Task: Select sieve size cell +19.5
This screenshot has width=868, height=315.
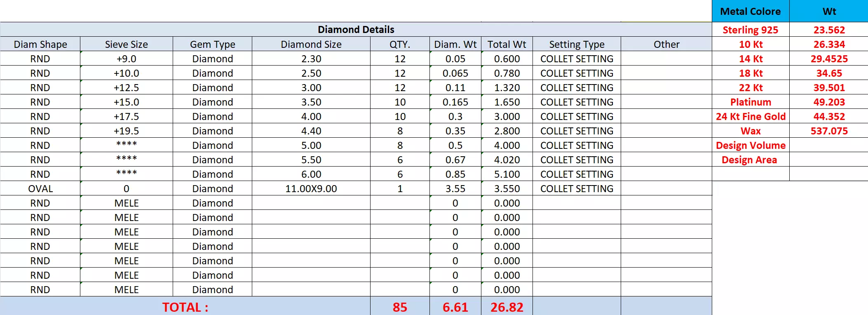Action: pyautogui.click(x=127, y=131)
